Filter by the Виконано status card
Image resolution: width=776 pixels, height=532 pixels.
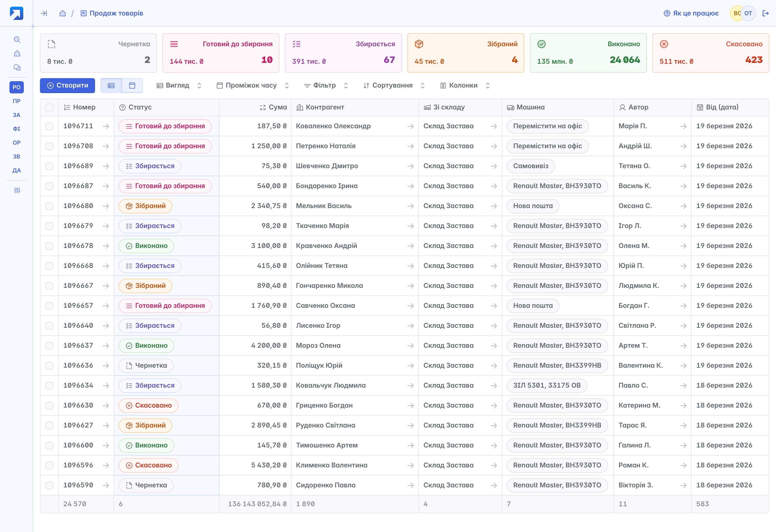(588, 53)
